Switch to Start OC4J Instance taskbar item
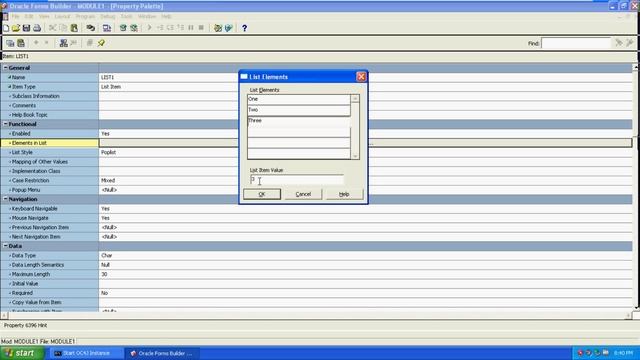The height and width of the screenshot is (360, 640). [87, 353]
